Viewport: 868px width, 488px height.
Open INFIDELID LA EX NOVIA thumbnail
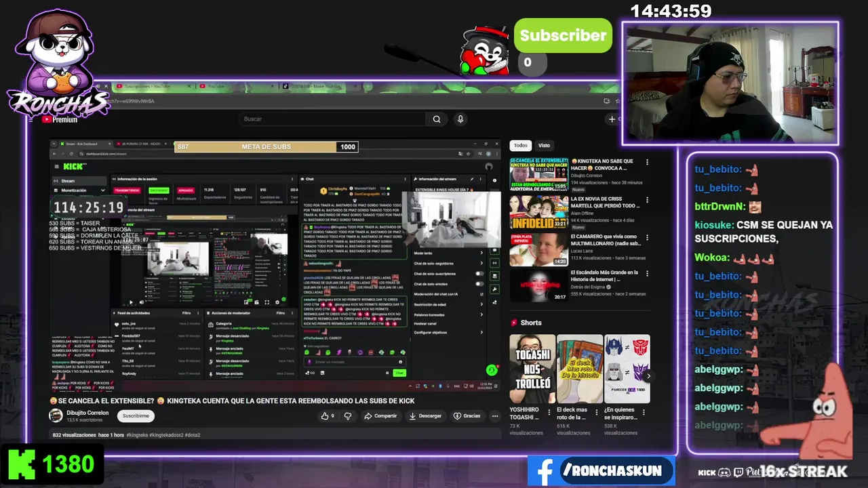(x=539, y=212)
